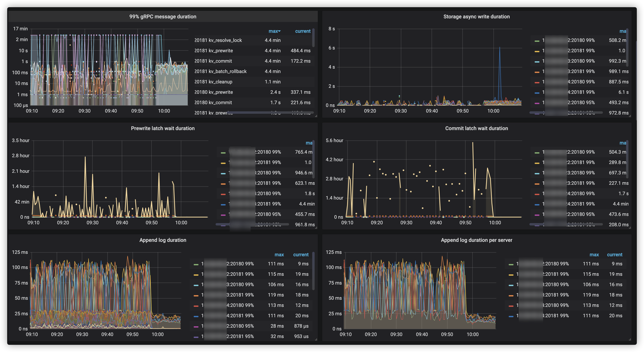Click magenta 95% series swatch in Append log duration legend

pyautogui.click(x=196, y=326)
